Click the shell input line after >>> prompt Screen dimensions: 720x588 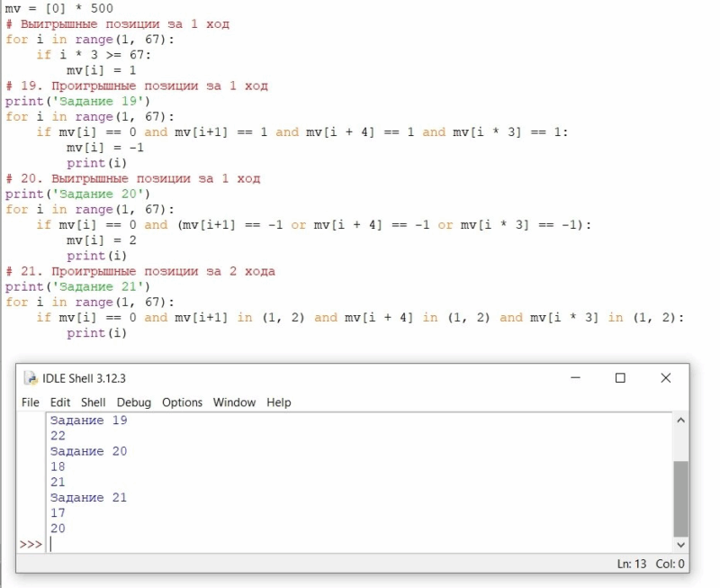(x=361, y=545)
